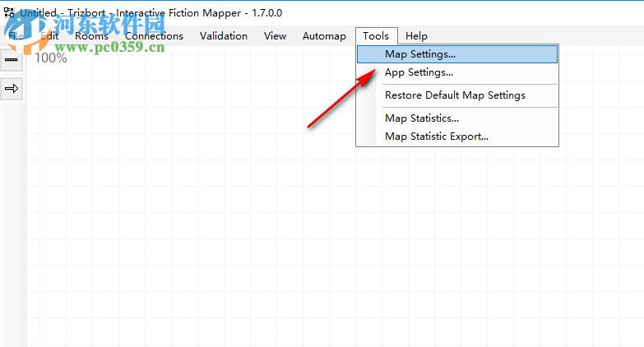Choose Map Statistic Export... entry
This screenshot has height=347, width=644.
[x=457, y=136]
